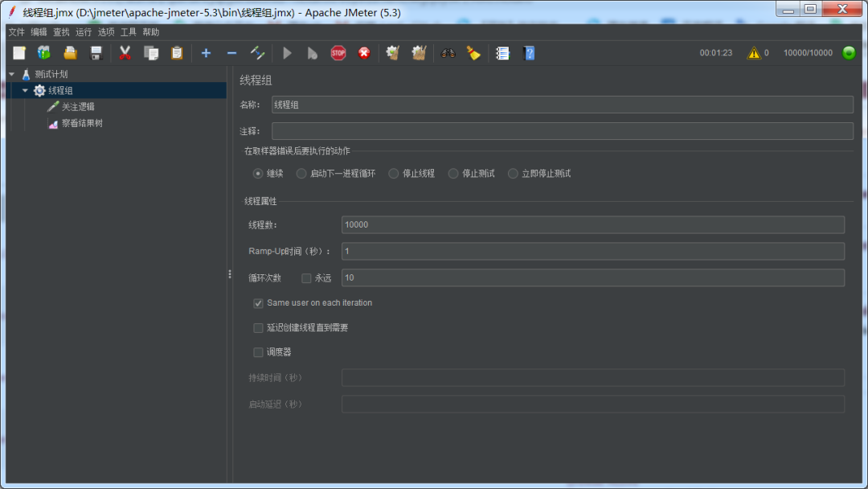Click the green running status indicator
868x489 pixels.
tap(849, 53)
